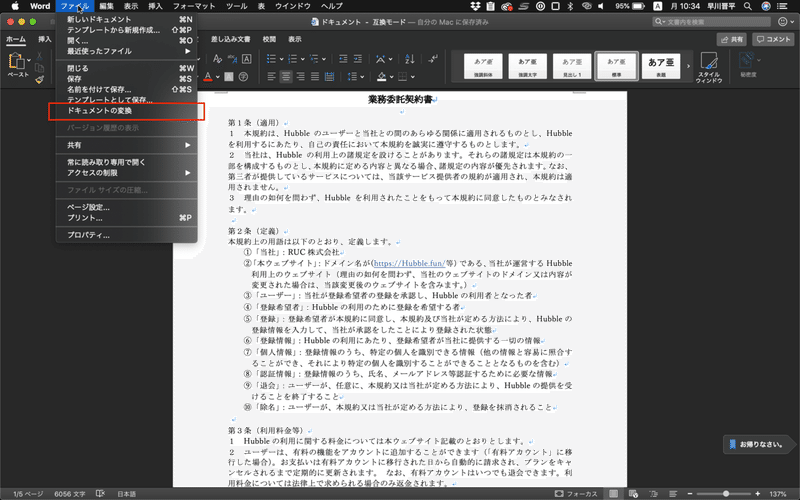This screenshot has height=500, width=800.
Task: Zoom in with the plus icon
Action: pyautogui.click(x=758, y=493)
